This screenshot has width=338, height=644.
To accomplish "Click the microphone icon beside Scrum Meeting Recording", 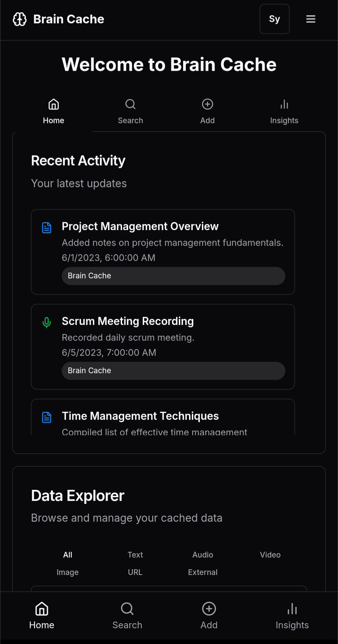I will (x=47, y=323).
